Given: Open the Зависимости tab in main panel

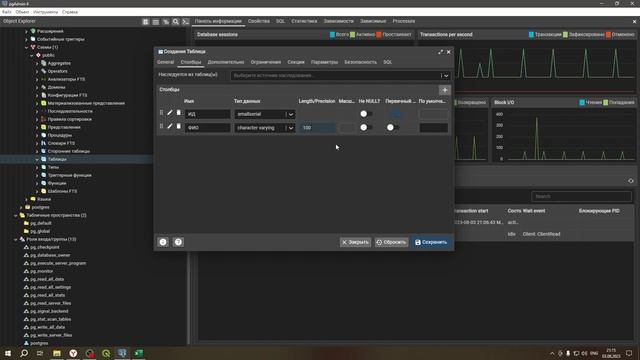Looking at the screenshot, I should tap(338, 21).
